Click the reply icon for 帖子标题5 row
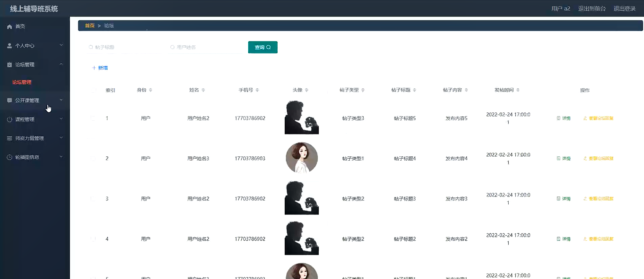The width and height of the screenshot is (644, 279). click(x=585, y=118)
